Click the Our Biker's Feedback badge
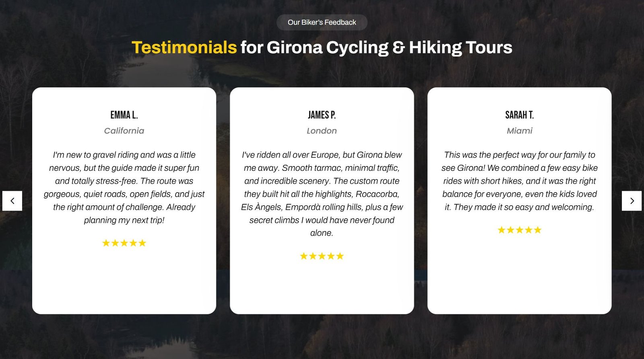This screenshot has width=644, height=359. [322, 23]
